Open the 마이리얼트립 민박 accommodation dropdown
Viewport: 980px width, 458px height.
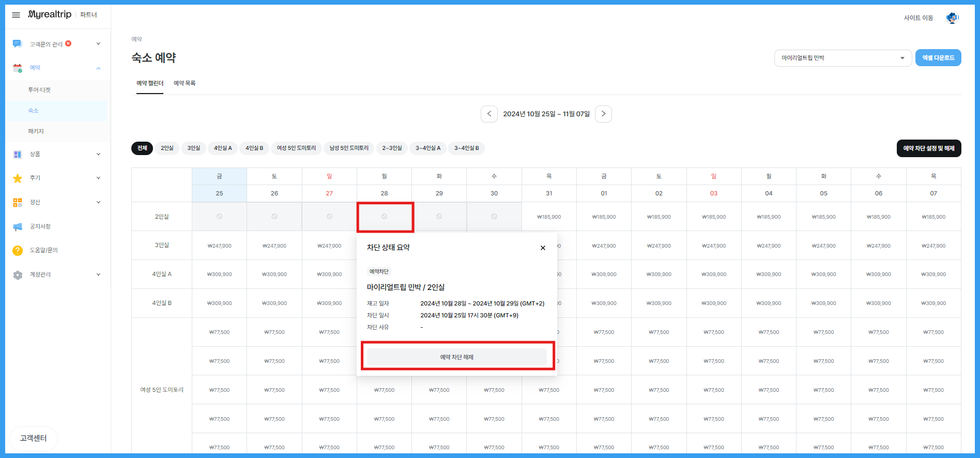pyautogui.click(x=843, y=58)
